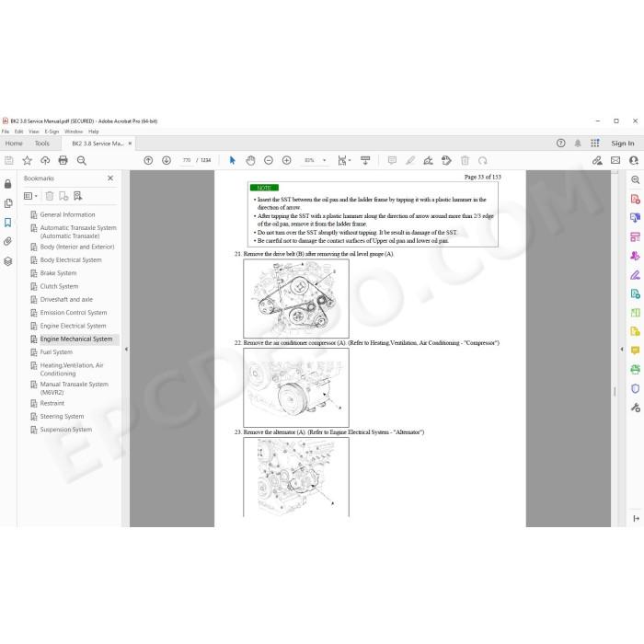Image resolution: width=644 pixels, height=644 pixels.
Task: Open the Help menu
Action: click(94, 132)
